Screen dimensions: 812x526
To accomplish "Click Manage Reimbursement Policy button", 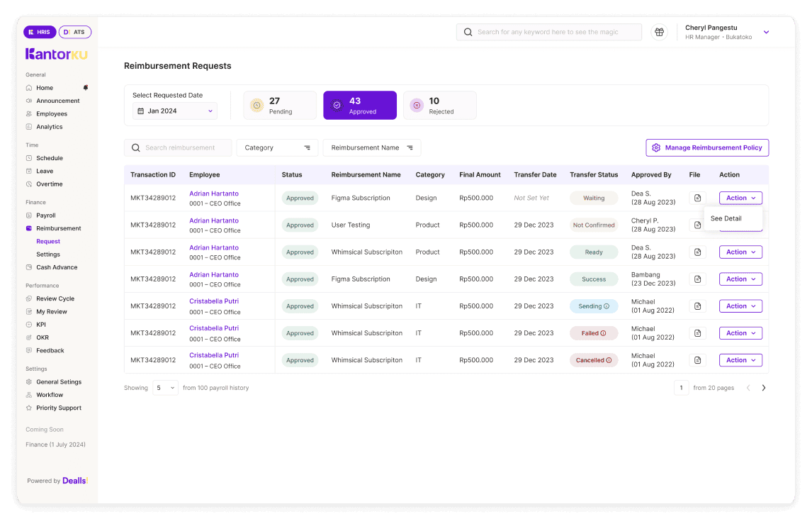I will click(x=706, y=147).
